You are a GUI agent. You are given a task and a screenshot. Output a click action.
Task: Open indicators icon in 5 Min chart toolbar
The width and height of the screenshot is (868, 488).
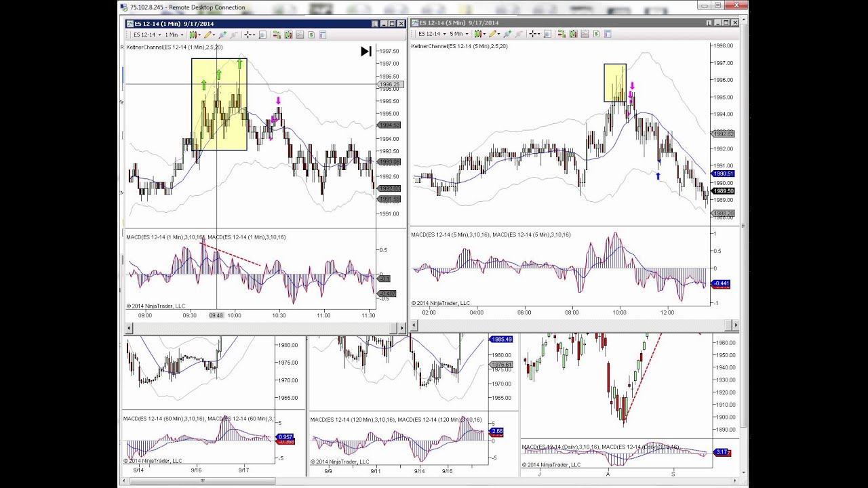coord(573,34)
